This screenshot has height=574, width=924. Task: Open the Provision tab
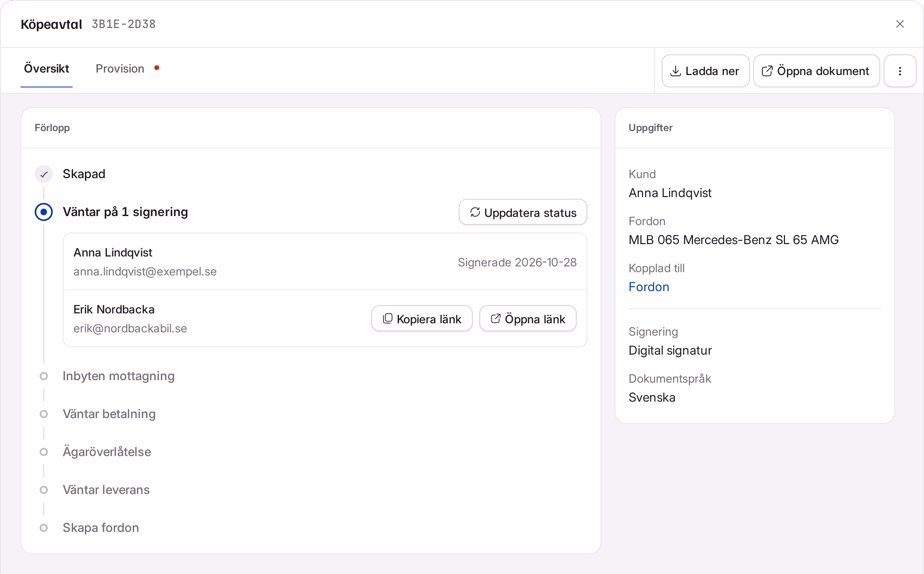(120, 68)
